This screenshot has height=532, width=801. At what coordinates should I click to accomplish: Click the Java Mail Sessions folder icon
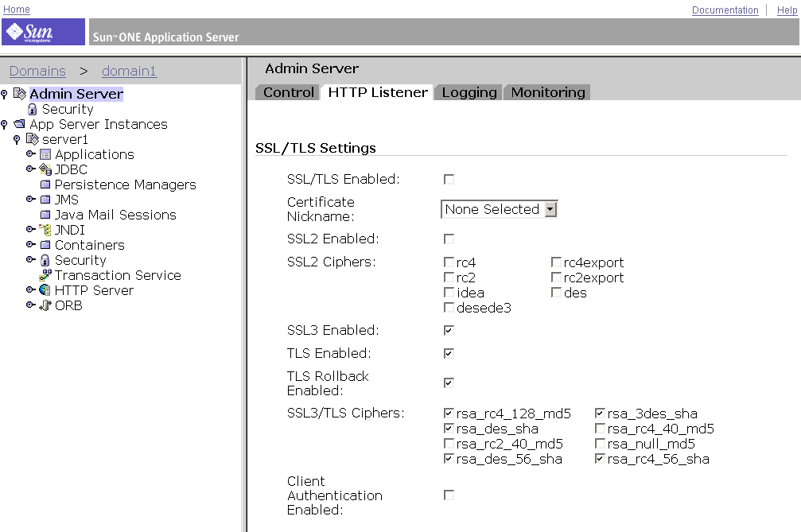click(45, 215)
